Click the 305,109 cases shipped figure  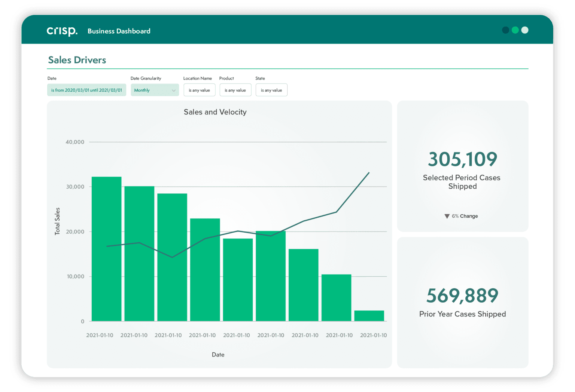(x=462, y=159)
